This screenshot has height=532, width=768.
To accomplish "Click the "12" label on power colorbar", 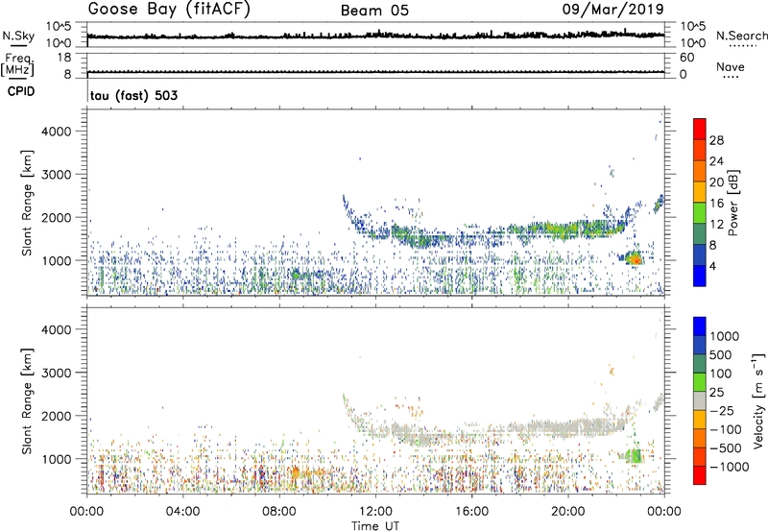I will pyautogui.click(x=716, y=225).
